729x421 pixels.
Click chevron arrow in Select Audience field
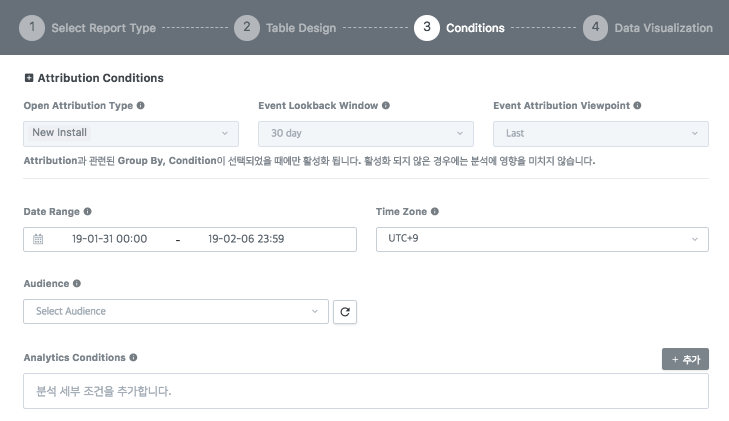point(315,311)
